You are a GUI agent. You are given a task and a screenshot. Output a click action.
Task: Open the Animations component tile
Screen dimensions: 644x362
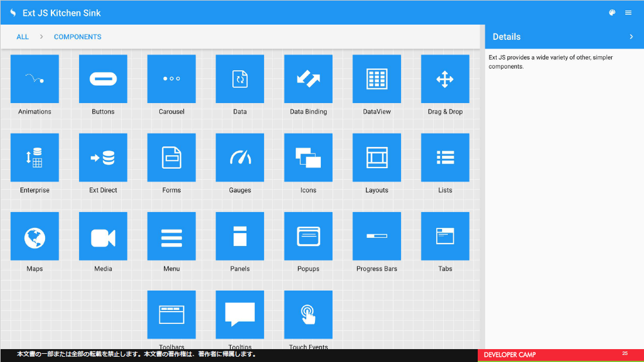coord(35,79)
